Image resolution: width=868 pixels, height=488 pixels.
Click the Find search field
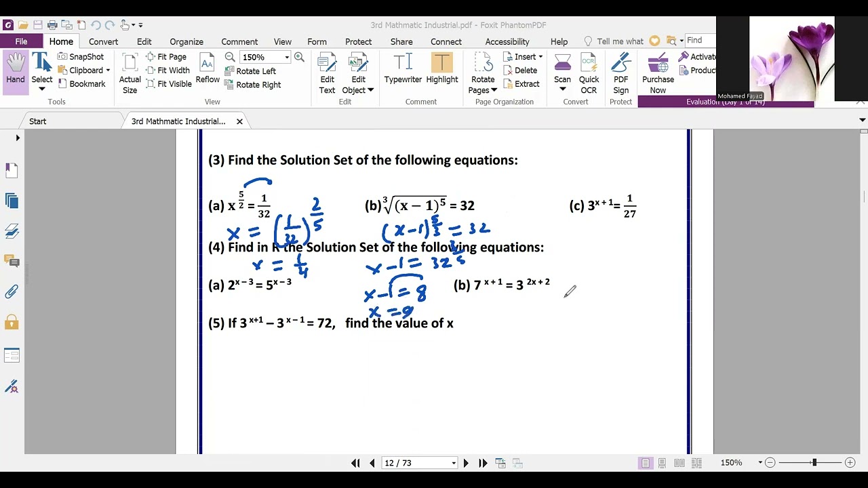(x=701, y=41)
